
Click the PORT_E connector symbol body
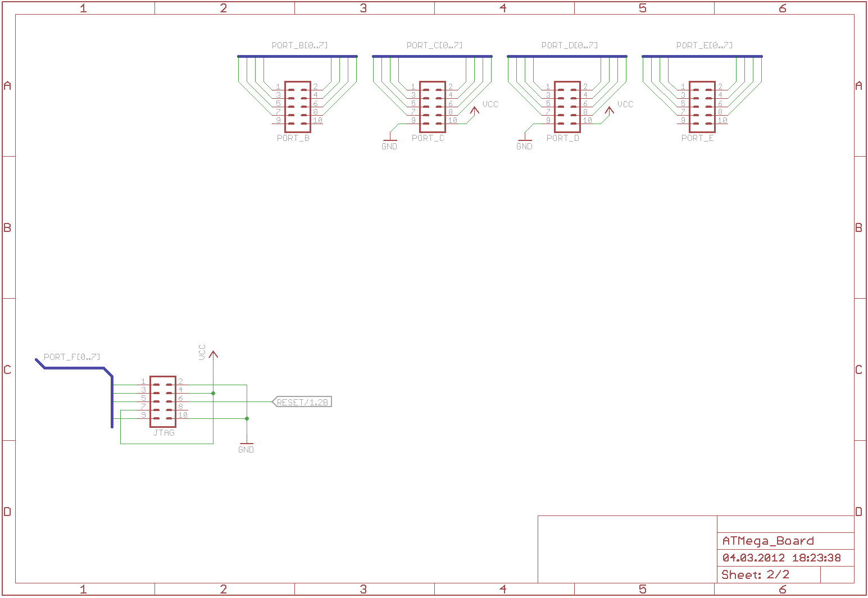[x=702, y=107]
